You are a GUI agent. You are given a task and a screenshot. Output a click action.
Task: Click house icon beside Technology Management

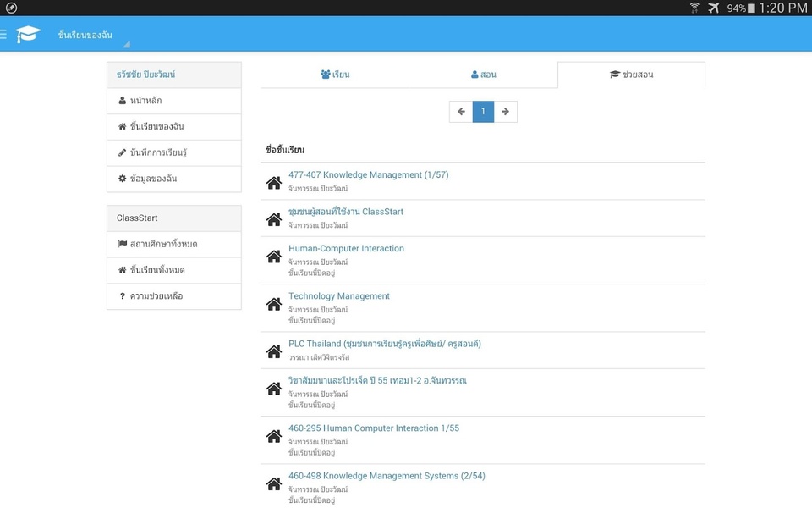click(x=274, y=304)
